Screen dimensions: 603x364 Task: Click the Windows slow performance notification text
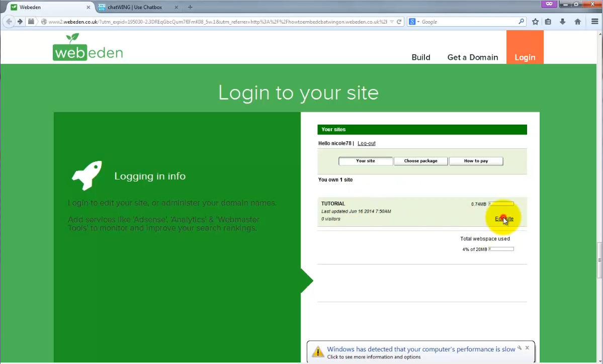(421, 349)
